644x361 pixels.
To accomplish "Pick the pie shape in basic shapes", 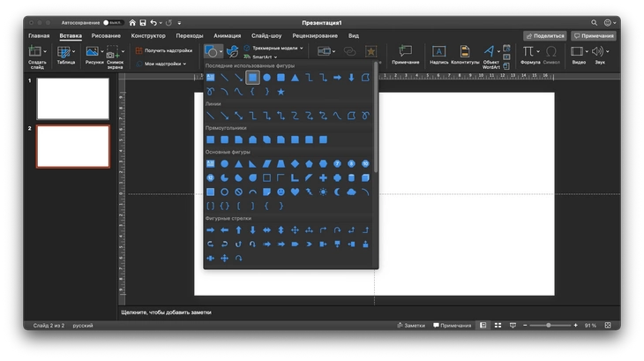I will click(225, 177).
